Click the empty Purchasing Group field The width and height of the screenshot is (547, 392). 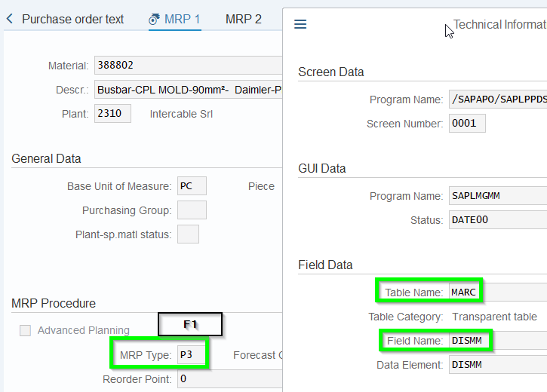pos(192,210)
